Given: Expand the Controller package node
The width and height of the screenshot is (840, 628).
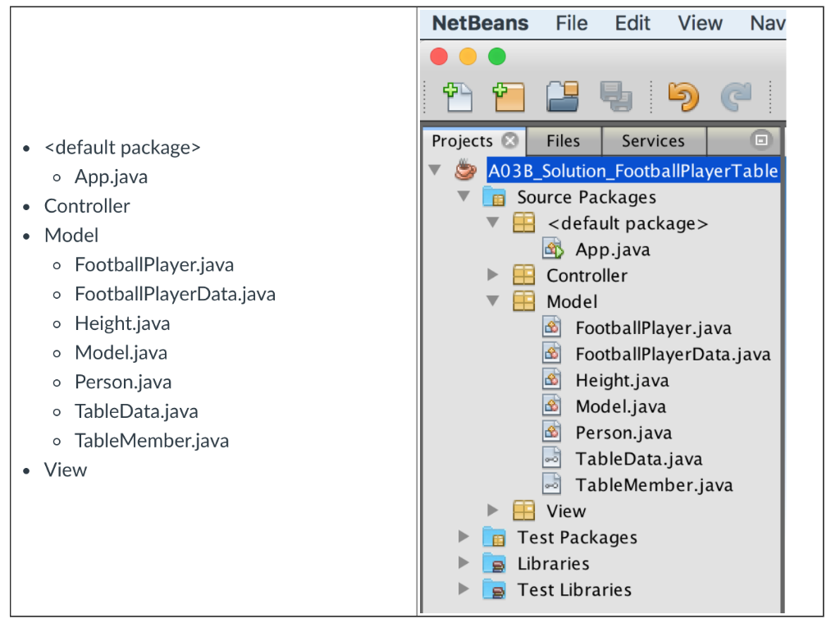Looking at the screenshot, I should [x=493, y=275].
